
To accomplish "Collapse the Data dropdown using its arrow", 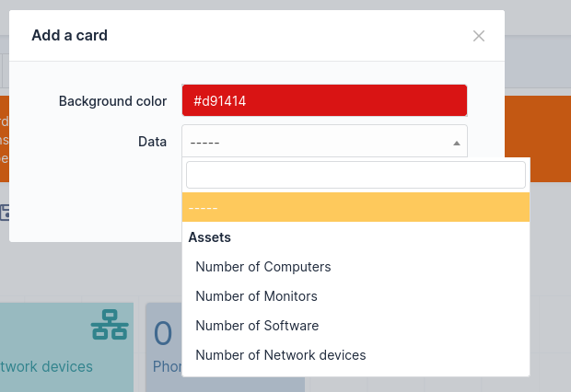I will coord(456,143).
